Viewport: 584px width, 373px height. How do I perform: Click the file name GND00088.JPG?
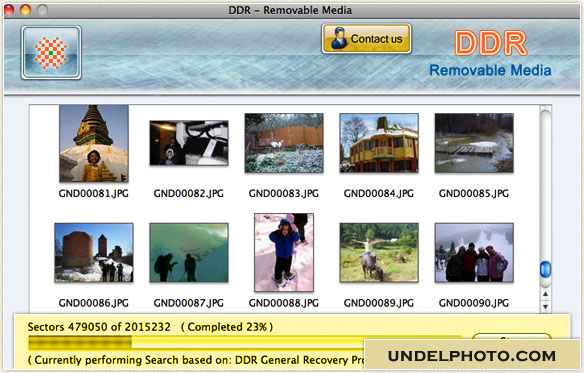click(284, 303)
